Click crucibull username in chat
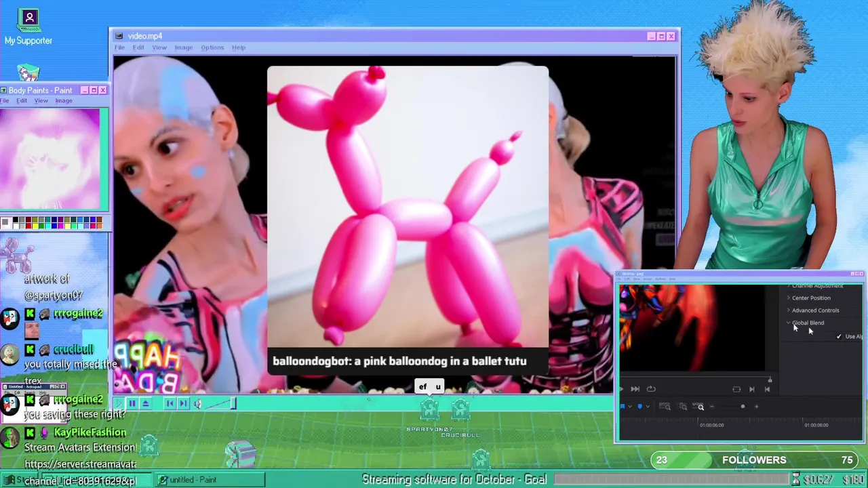This screenshot has width=868, height=488. tap(73, 350)
